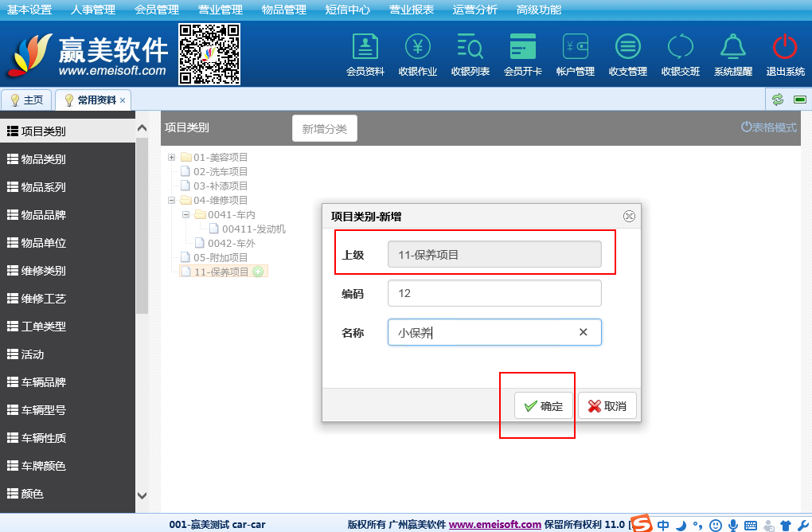
Task: Click the 退出系统 power icon
Action: [x=785, y=54]
